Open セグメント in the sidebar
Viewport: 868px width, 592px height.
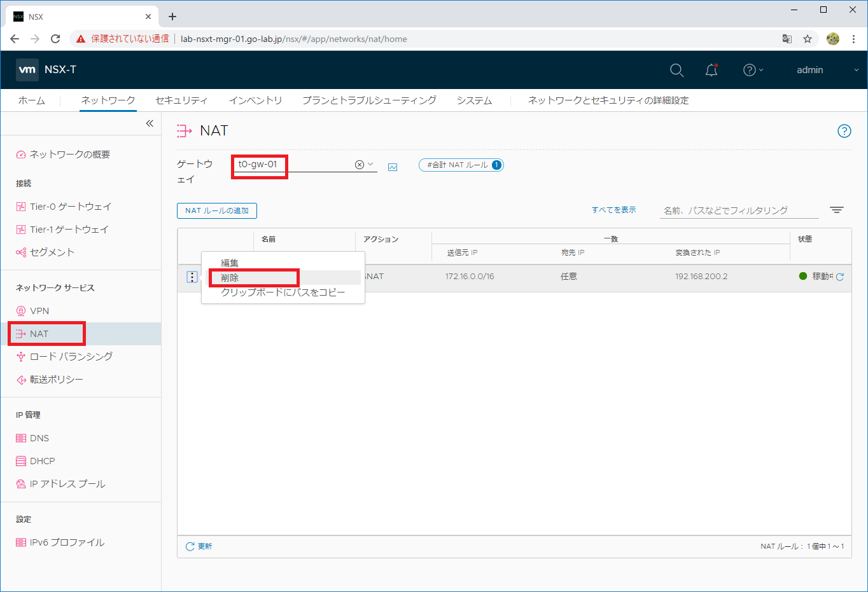[45, 252]
